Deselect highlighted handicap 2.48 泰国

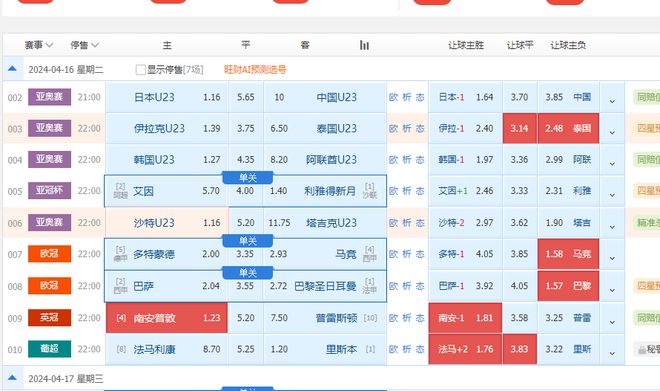(568, 128)
